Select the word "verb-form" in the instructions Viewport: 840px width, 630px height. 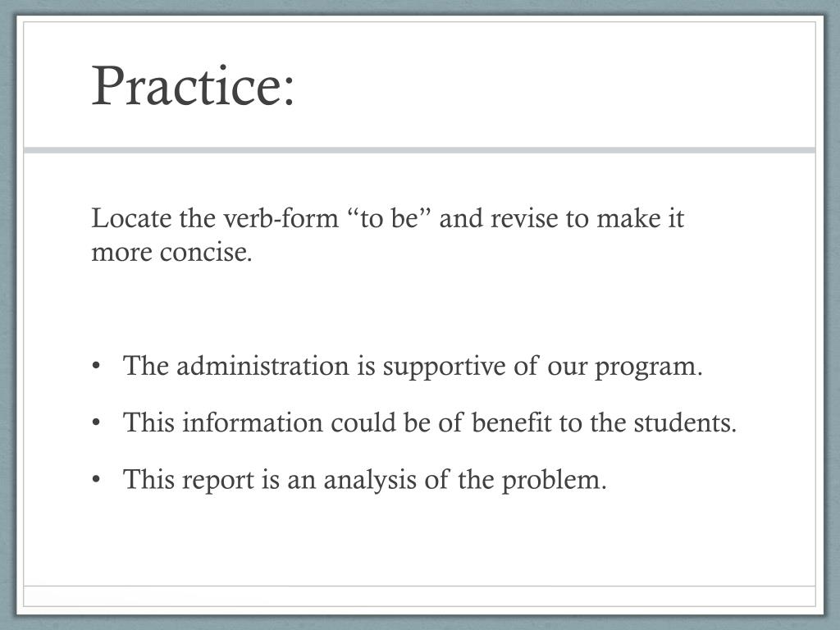click(x=281, y=218)
